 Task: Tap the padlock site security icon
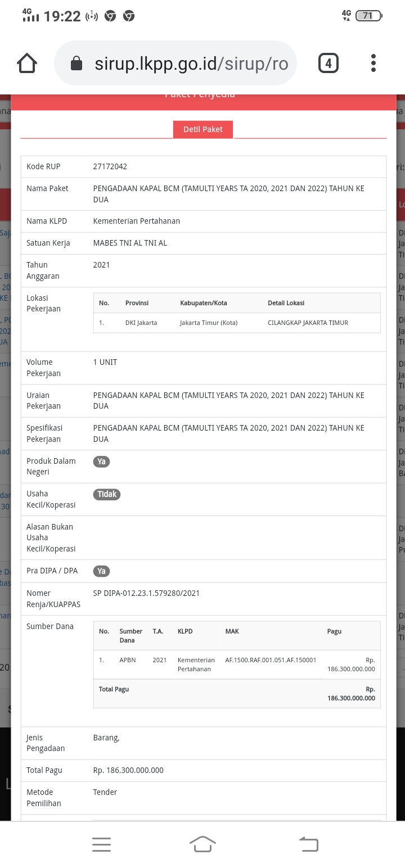pos(76,64)
